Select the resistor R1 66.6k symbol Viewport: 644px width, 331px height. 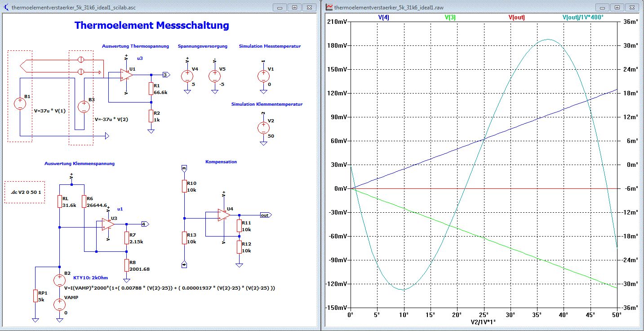pyautogui.click(x=151, y=89)
